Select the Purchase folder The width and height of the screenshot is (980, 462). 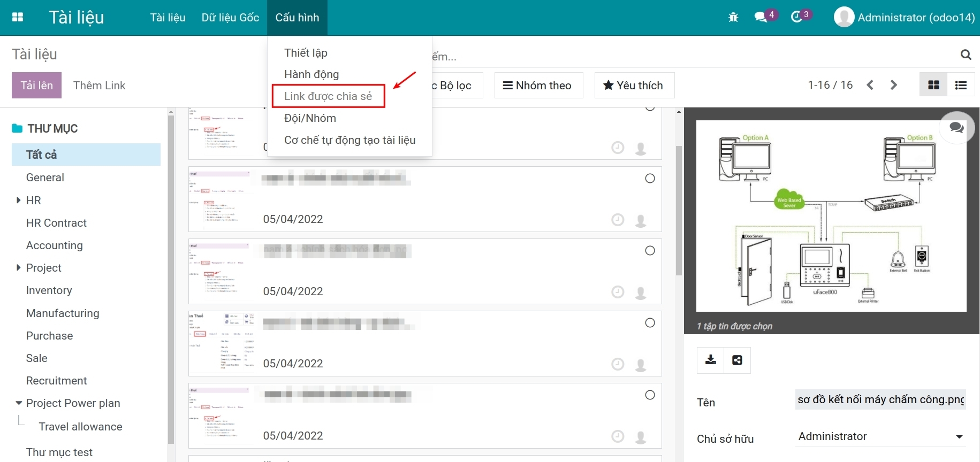[49, 336]
